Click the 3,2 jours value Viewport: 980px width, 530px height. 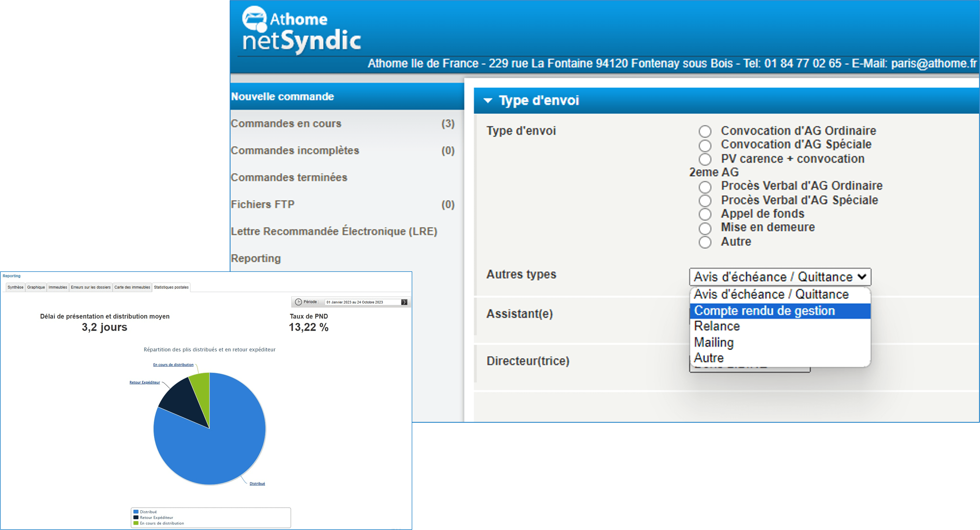coord(105,327)
